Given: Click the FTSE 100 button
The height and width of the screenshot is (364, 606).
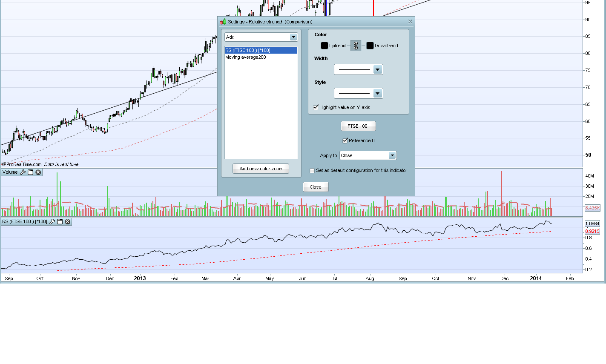Looking at the screenshot, I should click(x=358, y=126).
